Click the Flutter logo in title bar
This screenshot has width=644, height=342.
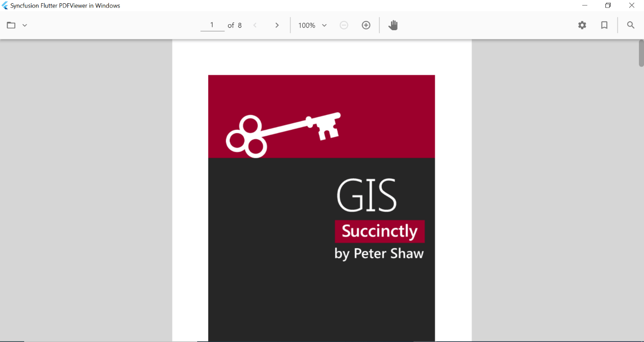(5, 6)
